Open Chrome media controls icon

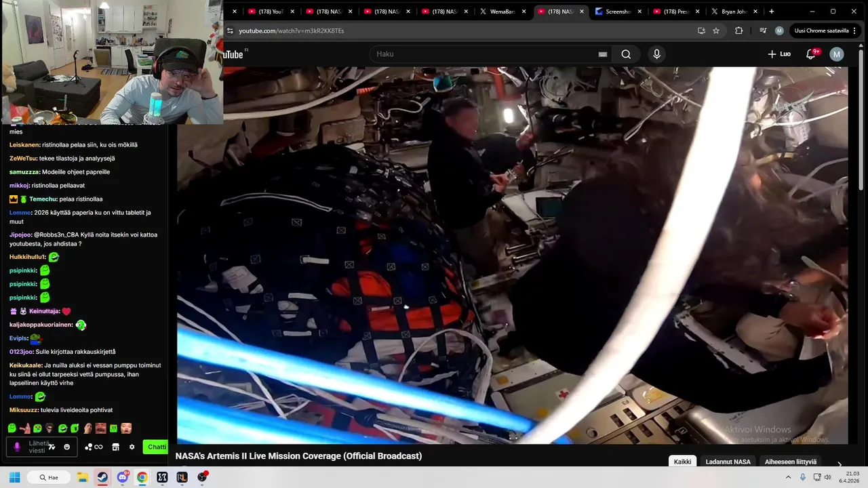(x=763, y=30)
